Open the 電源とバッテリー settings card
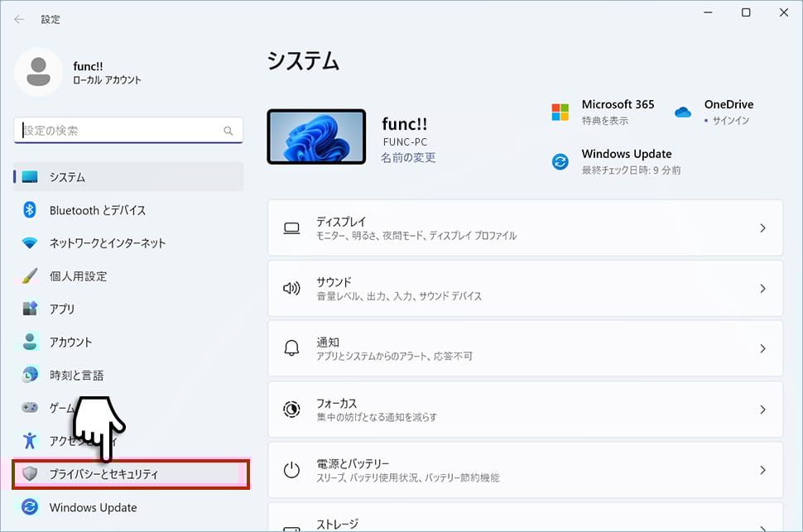 click(x=526, y=469)
